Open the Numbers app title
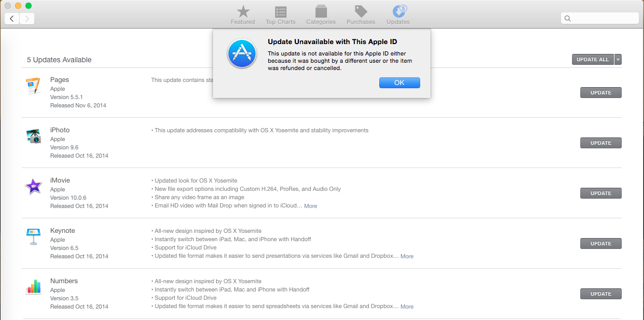Image resolution: width=644 pixels, height=320 pixels. (64, 281)
